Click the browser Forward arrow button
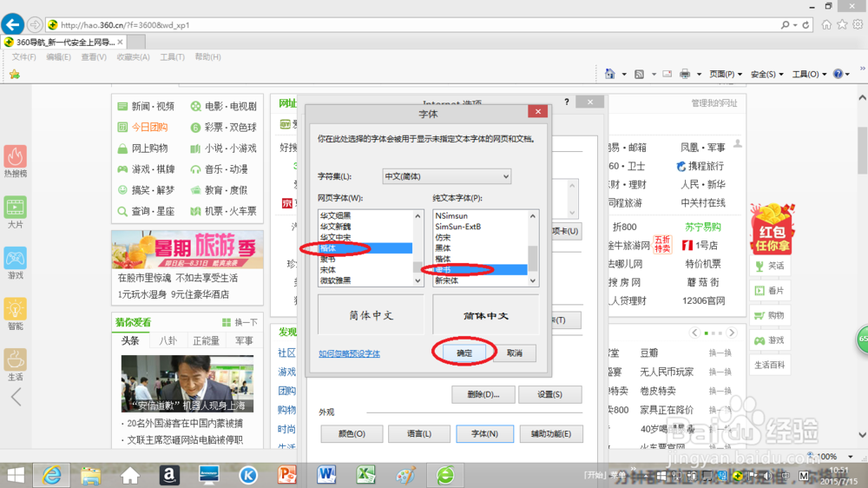868x488 pixels. (x=35, y=25)
